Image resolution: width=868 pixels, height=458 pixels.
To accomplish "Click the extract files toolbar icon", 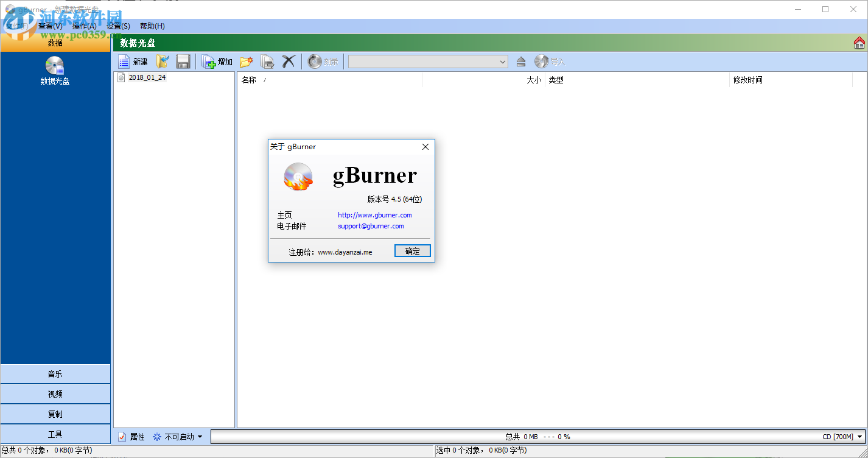I will click(x=267, y=62).
